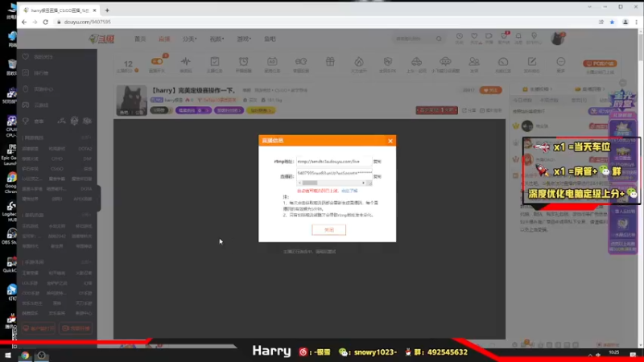This screenshot has width=644, height=362.
Task: Bookmark this page with the star icon
Action: point(612,23)
